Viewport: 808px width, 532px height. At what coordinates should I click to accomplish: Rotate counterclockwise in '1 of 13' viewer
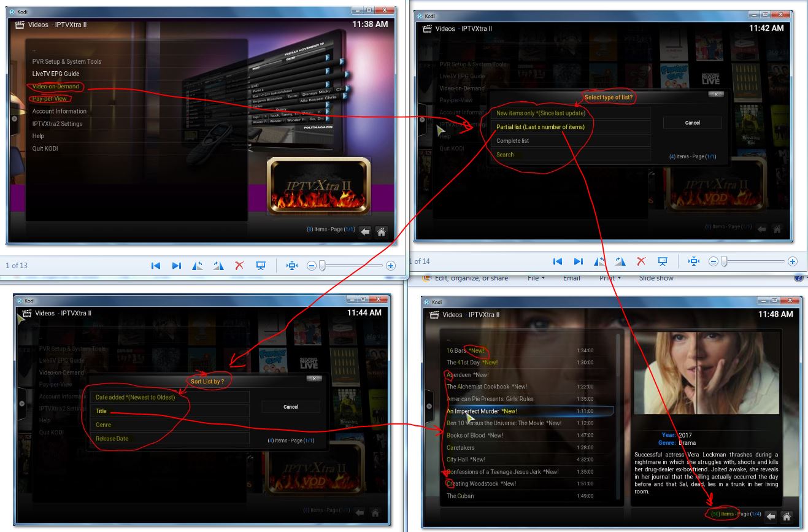coord(198,266)
